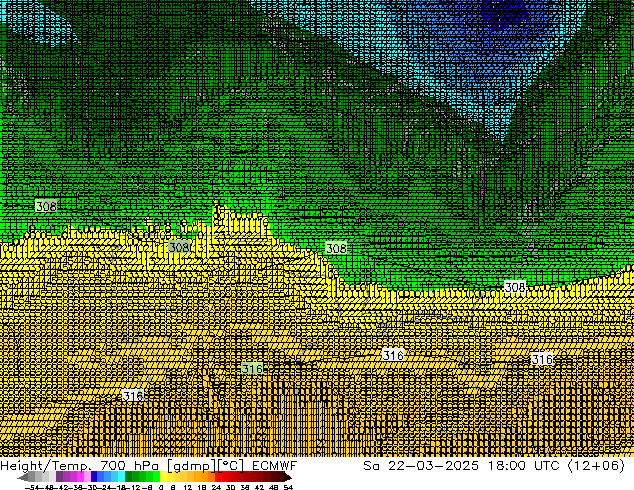
Task: Click the 316 label right of map center
Action: pos(393,355)
